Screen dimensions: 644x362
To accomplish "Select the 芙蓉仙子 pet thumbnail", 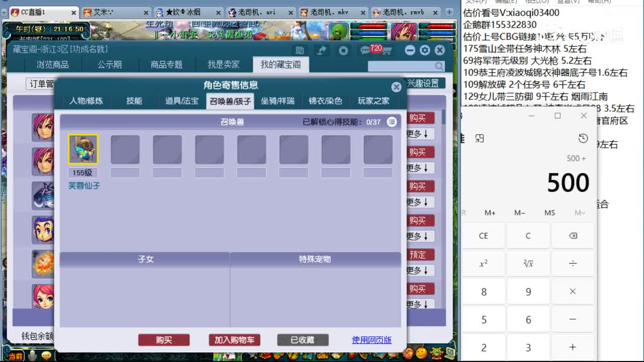I will click(83, 149).
